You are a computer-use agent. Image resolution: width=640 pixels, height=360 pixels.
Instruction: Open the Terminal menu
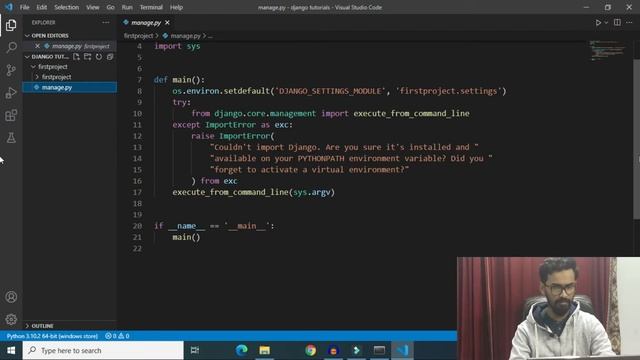coord(151,7)
